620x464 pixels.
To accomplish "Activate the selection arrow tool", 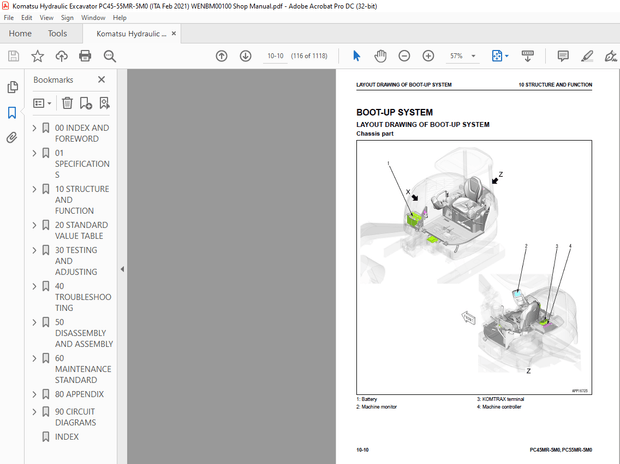I will coord(356,56).
